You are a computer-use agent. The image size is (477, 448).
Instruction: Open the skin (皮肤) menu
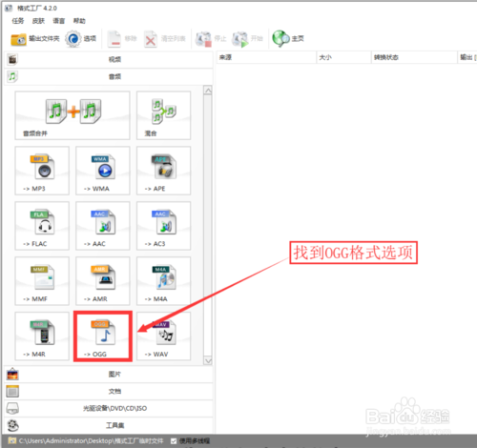[38, 21]
